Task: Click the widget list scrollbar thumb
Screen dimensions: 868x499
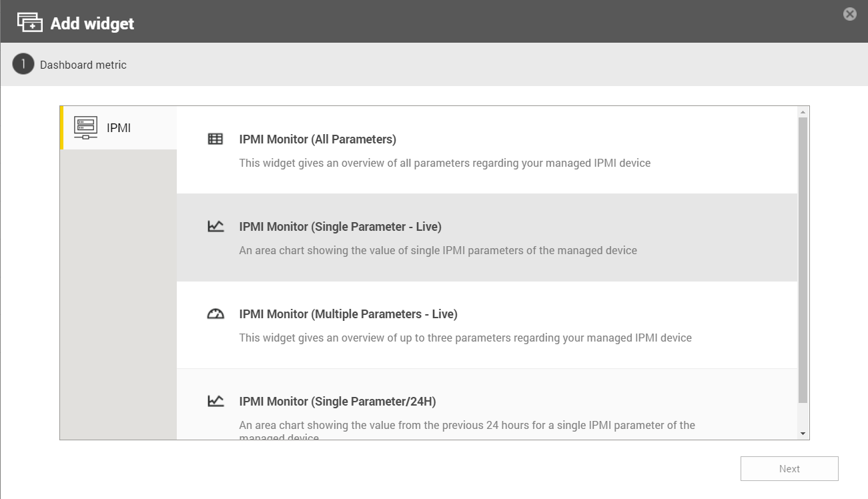Action: 803,260
